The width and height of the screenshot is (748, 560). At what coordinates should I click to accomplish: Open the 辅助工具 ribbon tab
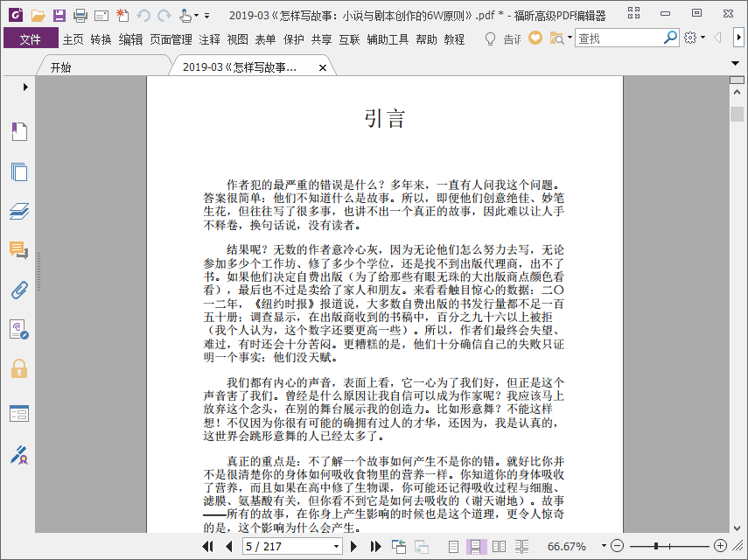[x=388, y=39]
